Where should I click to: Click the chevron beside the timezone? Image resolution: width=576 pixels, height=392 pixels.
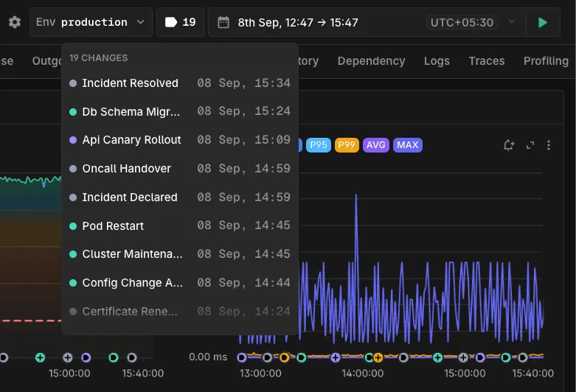(x=512, y=21)
